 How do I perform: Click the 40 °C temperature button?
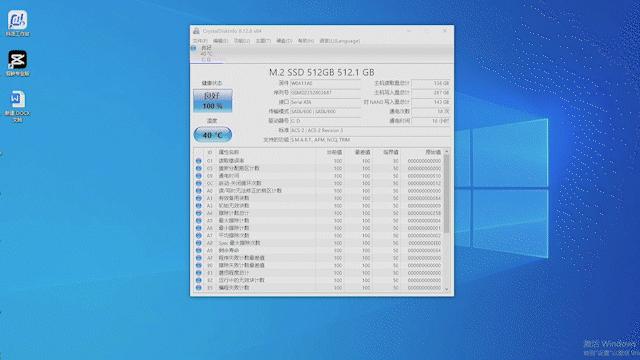click(x=213, y=135)
